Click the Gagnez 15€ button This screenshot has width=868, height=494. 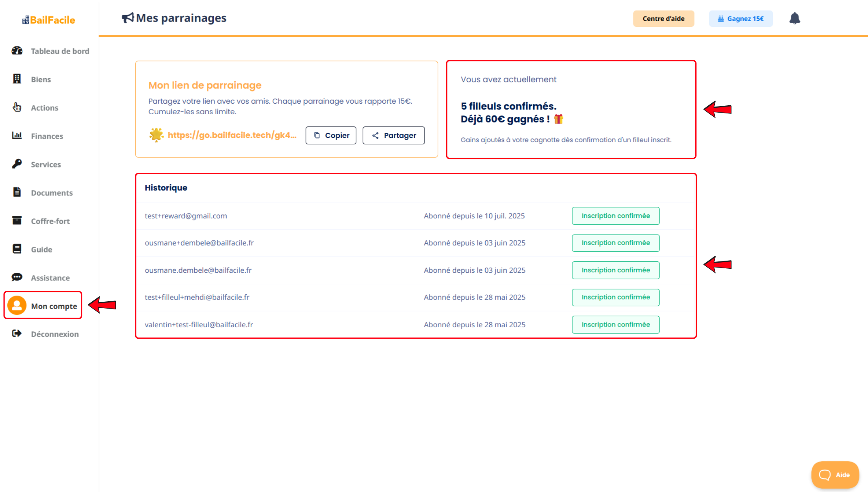coord(740,19)
